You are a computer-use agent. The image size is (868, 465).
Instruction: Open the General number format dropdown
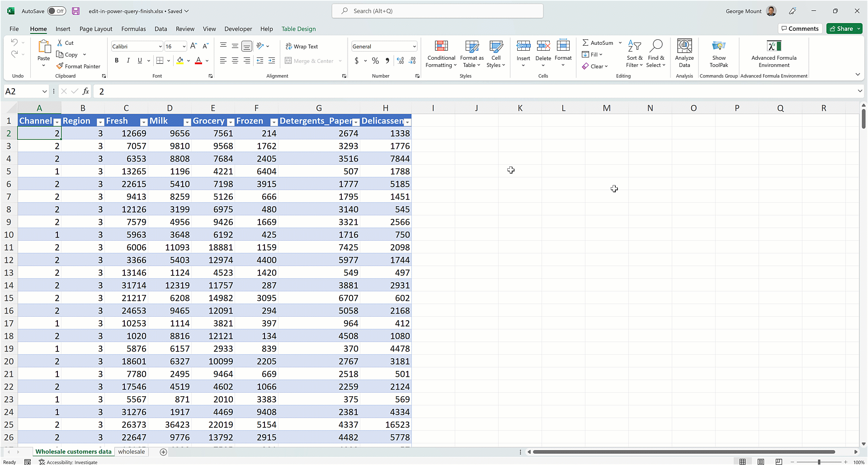click(x=414, y=46)
